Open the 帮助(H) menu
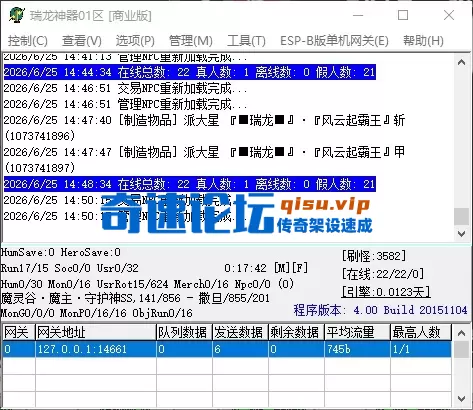The image size is (473, 410). 423,41
